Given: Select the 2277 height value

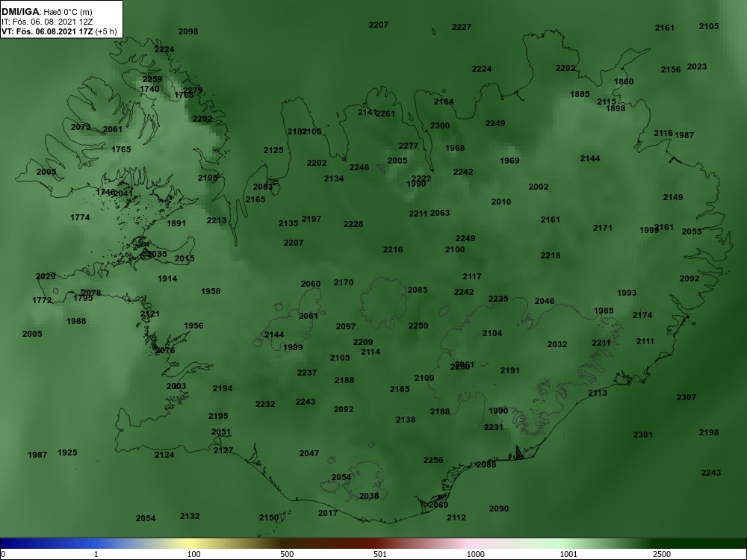Looking at the screenshot, I should pos(409,146).
